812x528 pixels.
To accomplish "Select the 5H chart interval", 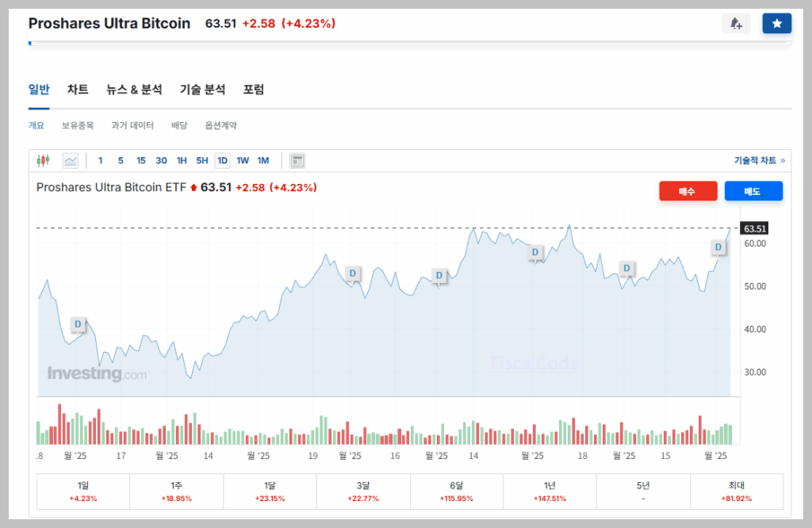I will [202, 161].
